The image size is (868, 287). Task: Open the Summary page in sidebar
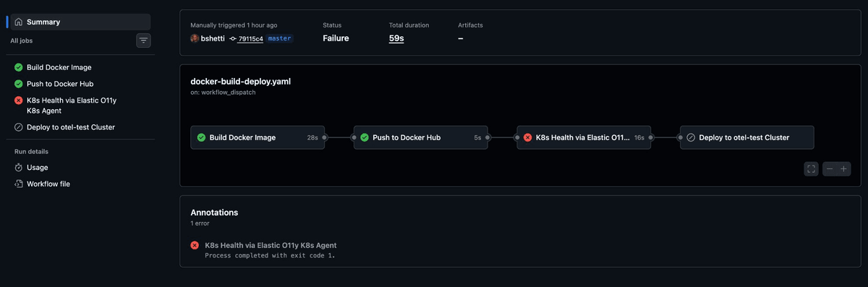tap(80, 22)
